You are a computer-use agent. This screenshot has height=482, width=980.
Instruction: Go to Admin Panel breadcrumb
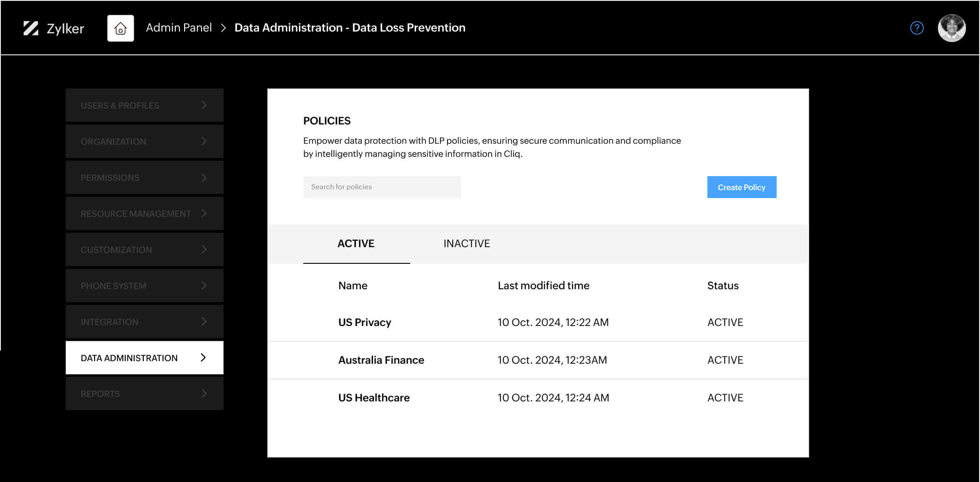click(179, 28)
